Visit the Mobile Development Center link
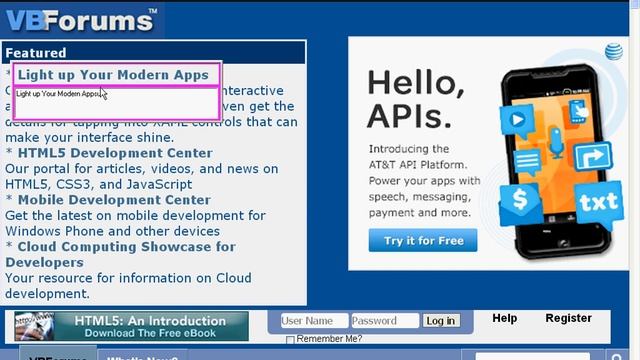 (114, 200)
